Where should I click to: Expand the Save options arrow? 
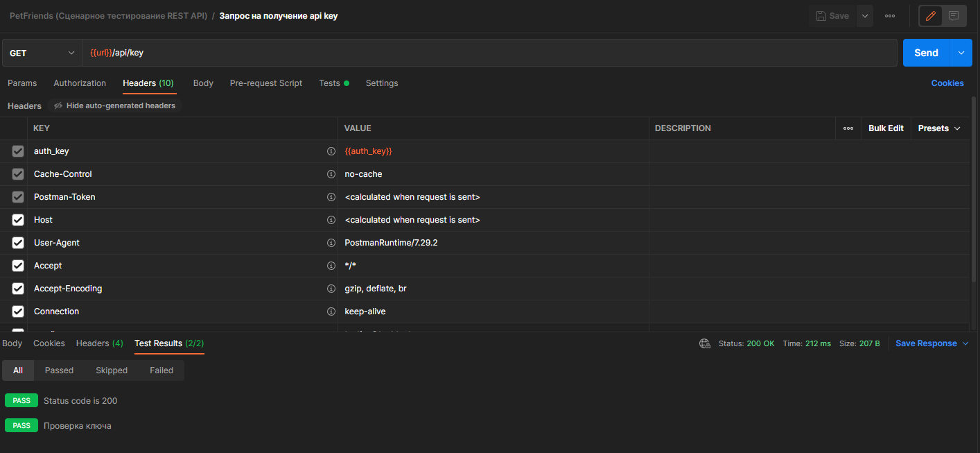coord(864,16)
